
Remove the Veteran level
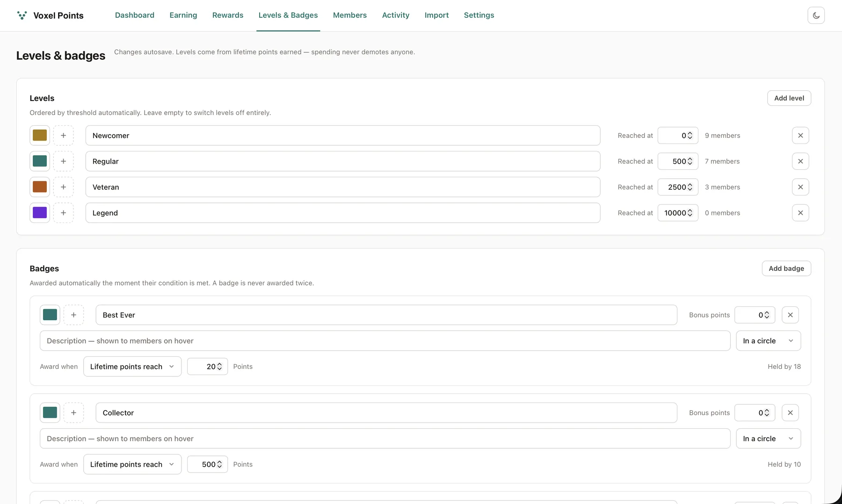[x=800, y=187]
